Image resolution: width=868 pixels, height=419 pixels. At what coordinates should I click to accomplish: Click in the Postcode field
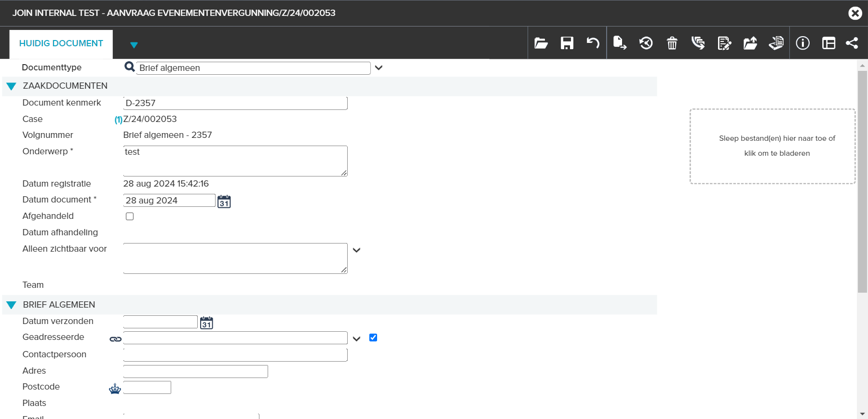147,387
